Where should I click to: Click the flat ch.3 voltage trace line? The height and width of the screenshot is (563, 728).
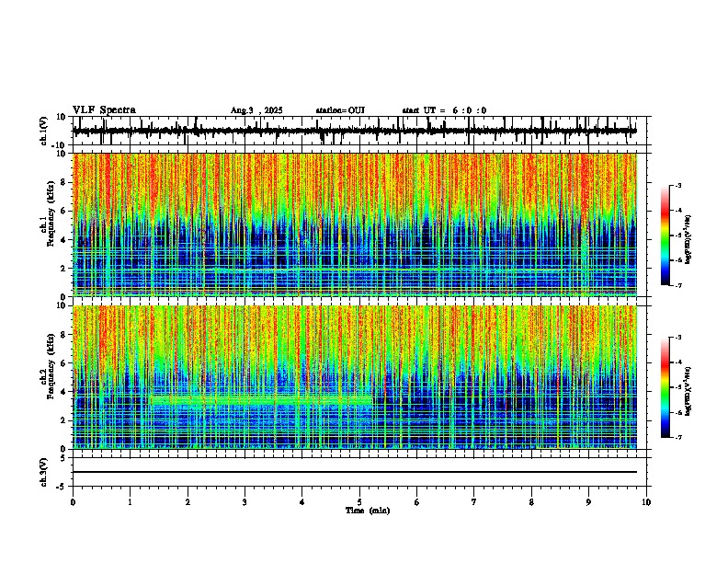pos(355,472)
